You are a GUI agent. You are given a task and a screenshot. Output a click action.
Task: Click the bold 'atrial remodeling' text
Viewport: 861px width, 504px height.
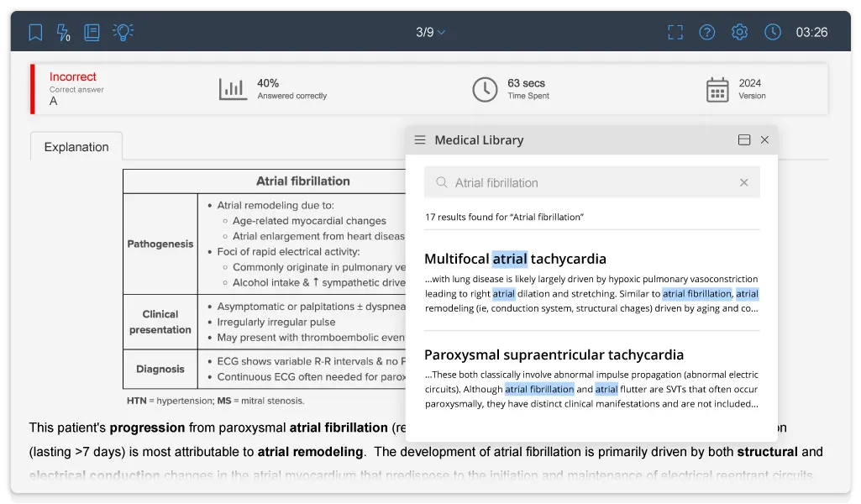pyautogui.click(x=310, y=452)
